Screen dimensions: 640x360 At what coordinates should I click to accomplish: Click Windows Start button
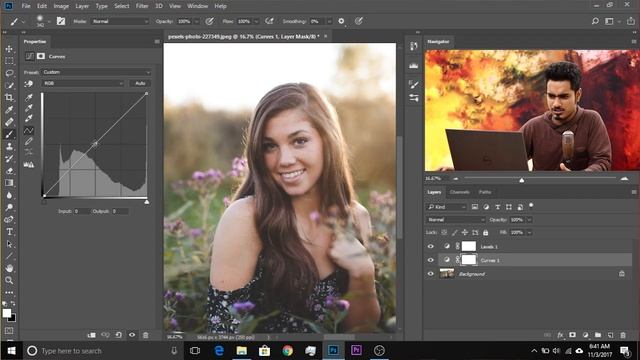click(x=11, y=351)
